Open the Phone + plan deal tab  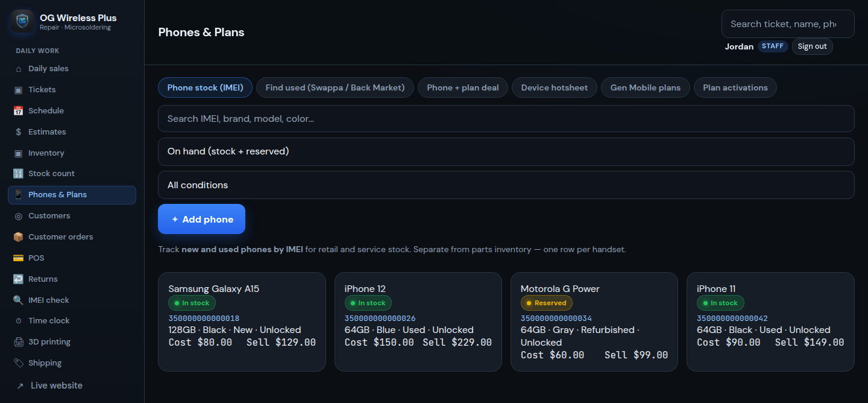(x=463, y=87)
